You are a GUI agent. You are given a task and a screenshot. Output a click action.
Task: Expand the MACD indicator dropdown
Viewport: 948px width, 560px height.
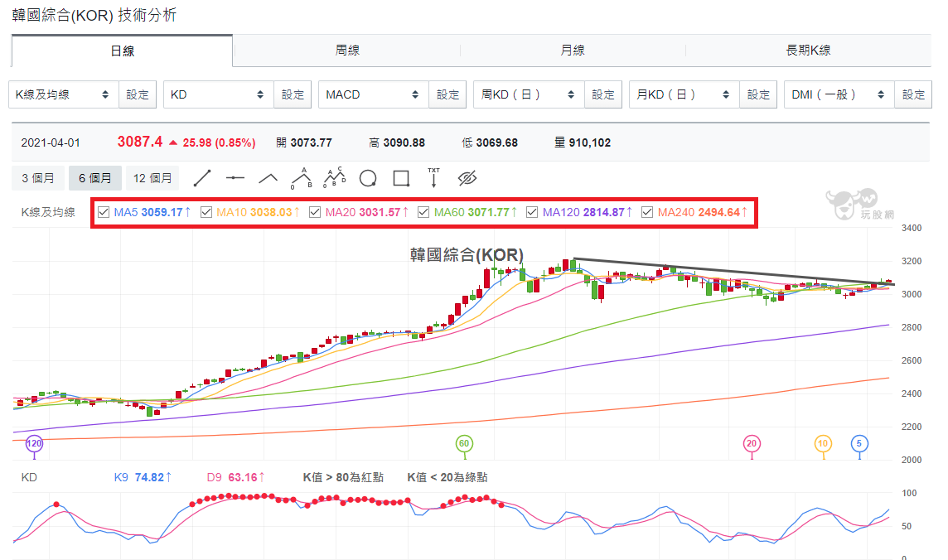coord(373,94)
